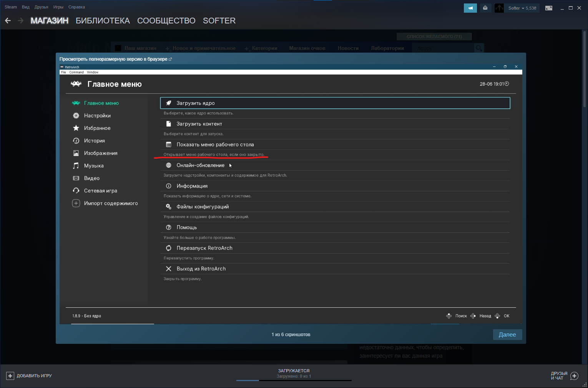The height and width of the screenshot is (388, 588).
Task: Click the gamepad icon beside OK
Action: [x=497, y=316]
